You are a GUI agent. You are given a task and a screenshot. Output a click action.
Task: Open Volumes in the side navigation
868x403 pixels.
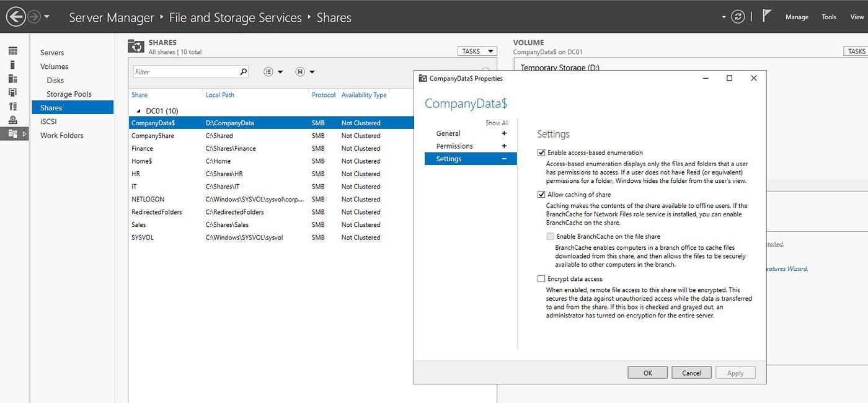pos(55,66)
